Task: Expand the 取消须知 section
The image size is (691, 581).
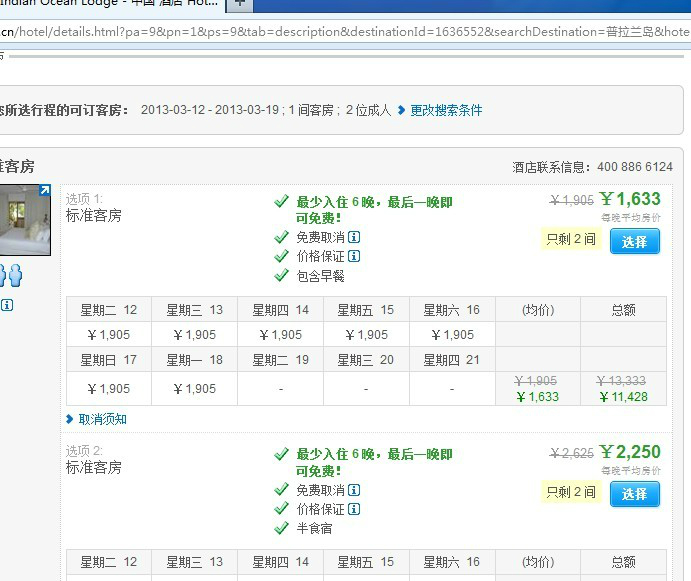Action: (102, 419)
